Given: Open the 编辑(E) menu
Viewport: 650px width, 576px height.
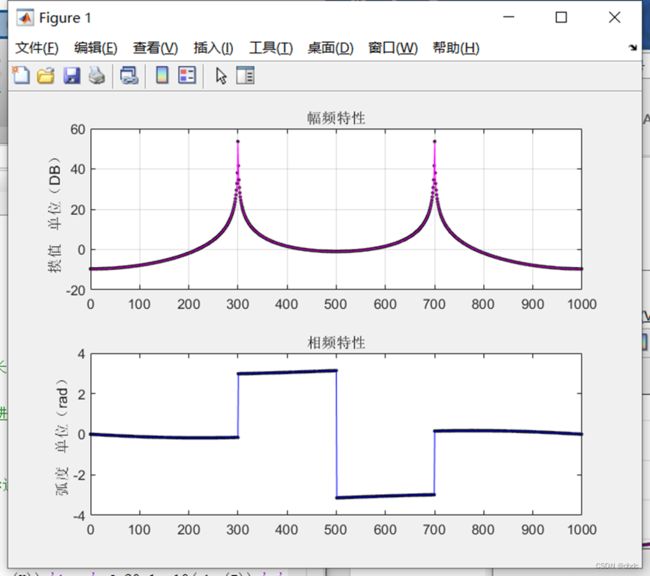Looking at the screenshot, I should coord(96,48).
